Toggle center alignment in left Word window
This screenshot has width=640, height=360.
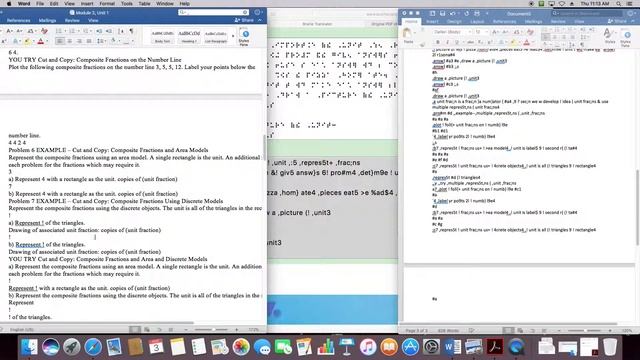coord(70,41)
